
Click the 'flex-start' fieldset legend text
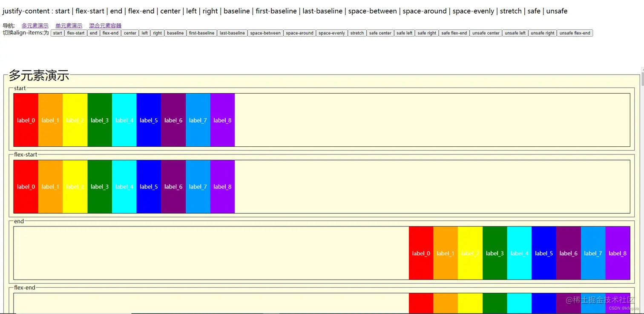pyautogui.click(x=26, y=154)
